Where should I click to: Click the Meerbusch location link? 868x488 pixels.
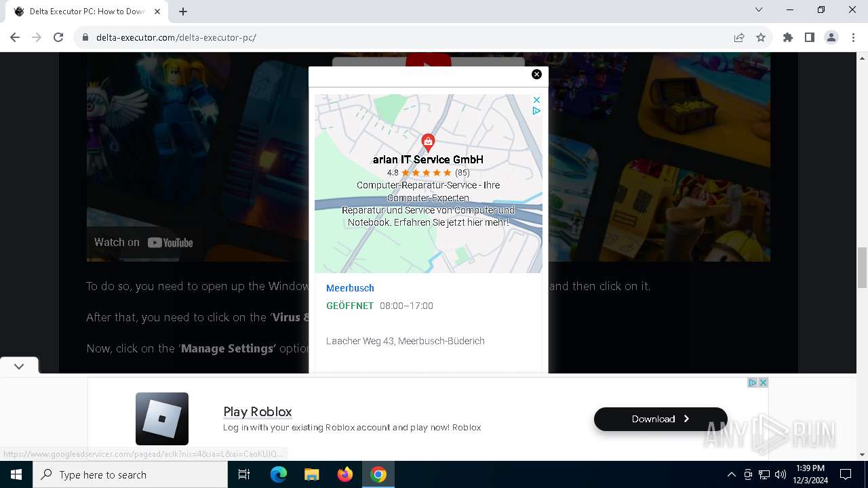[x=350, y=288]
